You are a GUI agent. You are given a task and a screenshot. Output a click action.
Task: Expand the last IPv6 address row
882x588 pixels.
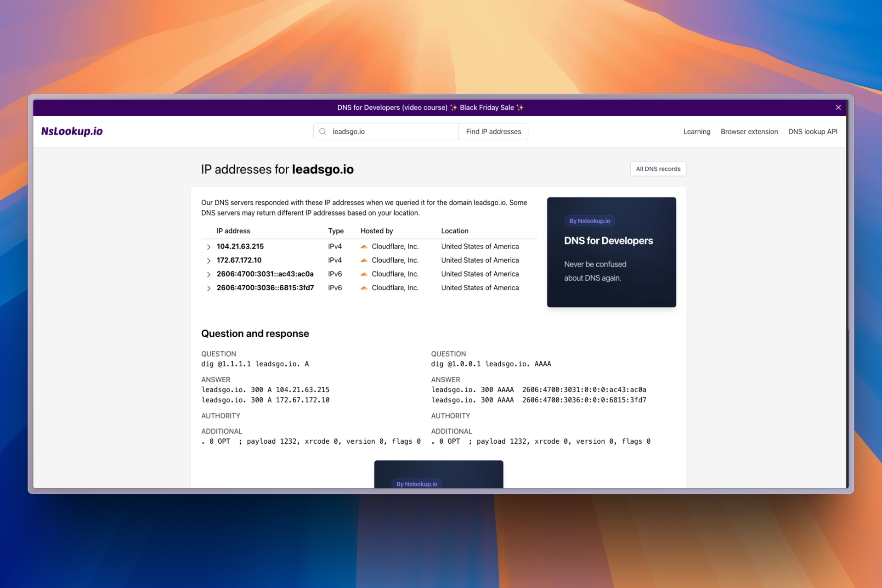pos(209,288)
